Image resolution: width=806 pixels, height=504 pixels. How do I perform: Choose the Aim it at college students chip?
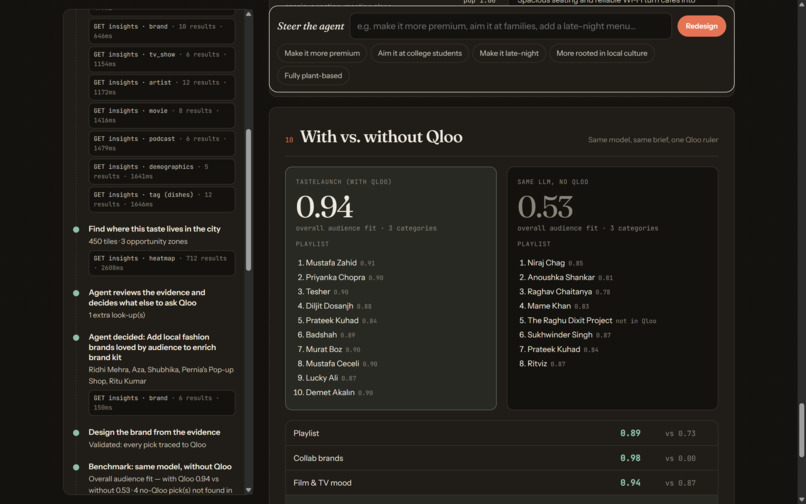(x=419, y=53)
